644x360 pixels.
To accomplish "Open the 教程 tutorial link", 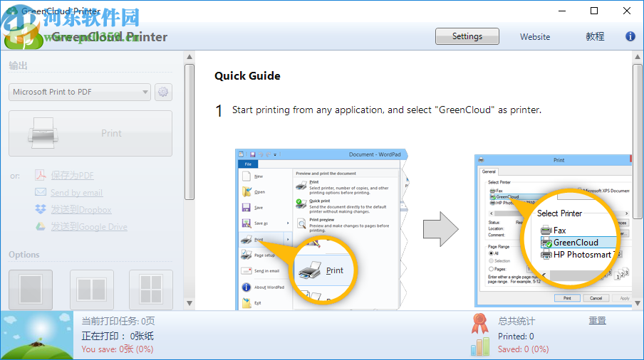I will [x=595, y=36].
